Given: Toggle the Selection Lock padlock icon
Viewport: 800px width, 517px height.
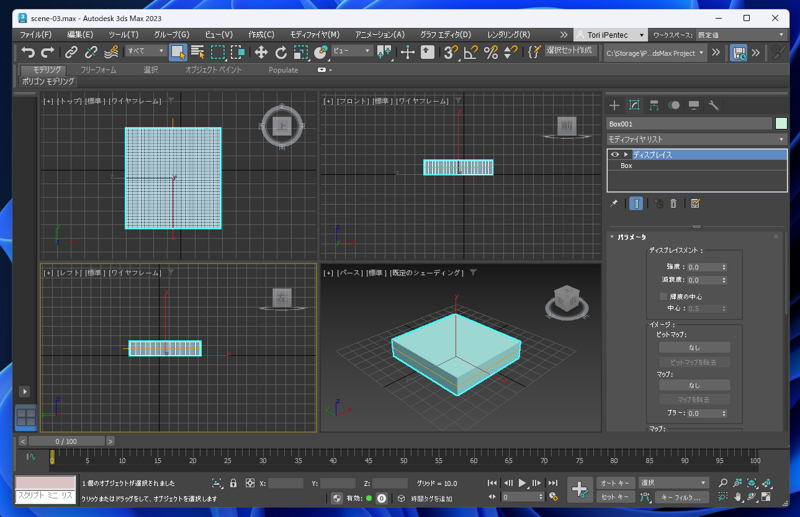Looking at the screenshot, I should (233, 483).
